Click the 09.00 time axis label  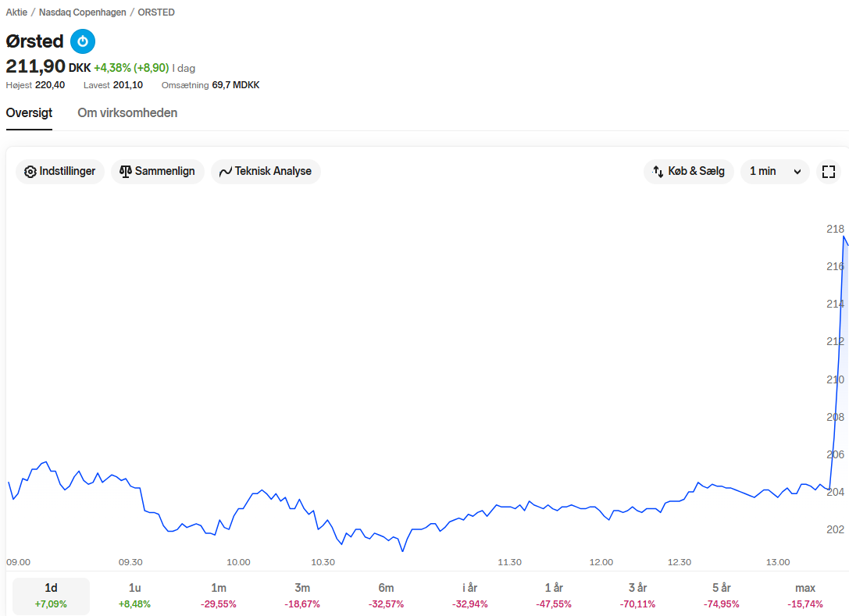coord(19,562)
